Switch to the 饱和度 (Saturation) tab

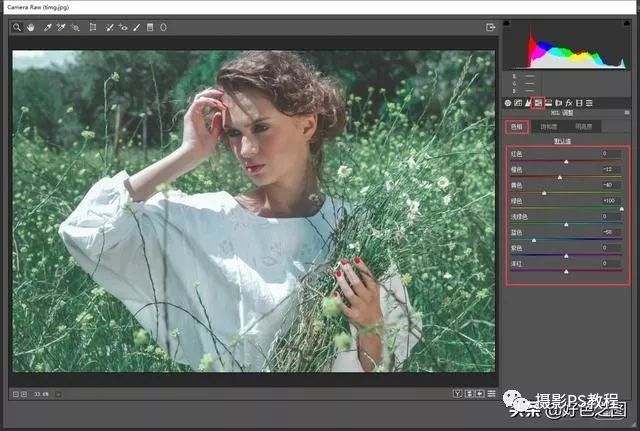click(x=549, y=127)
